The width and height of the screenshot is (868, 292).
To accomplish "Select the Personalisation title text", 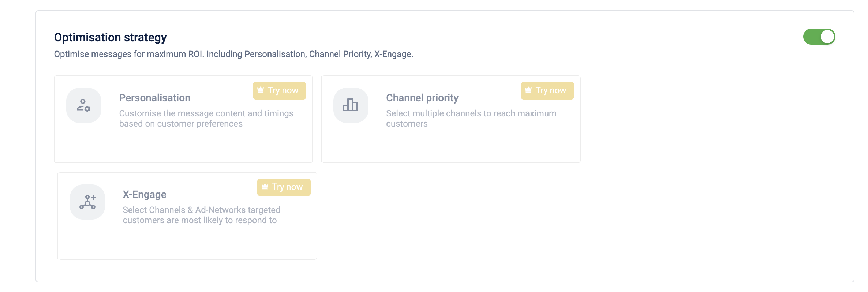I will [155, 98].
